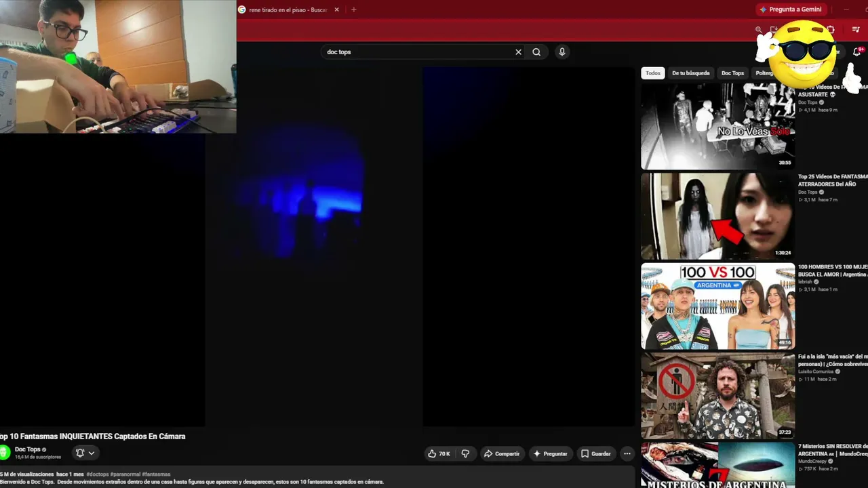The image size is (868, 488).
Task: Open subscription notification bell dropdown
Action: (x=85, y=453)
